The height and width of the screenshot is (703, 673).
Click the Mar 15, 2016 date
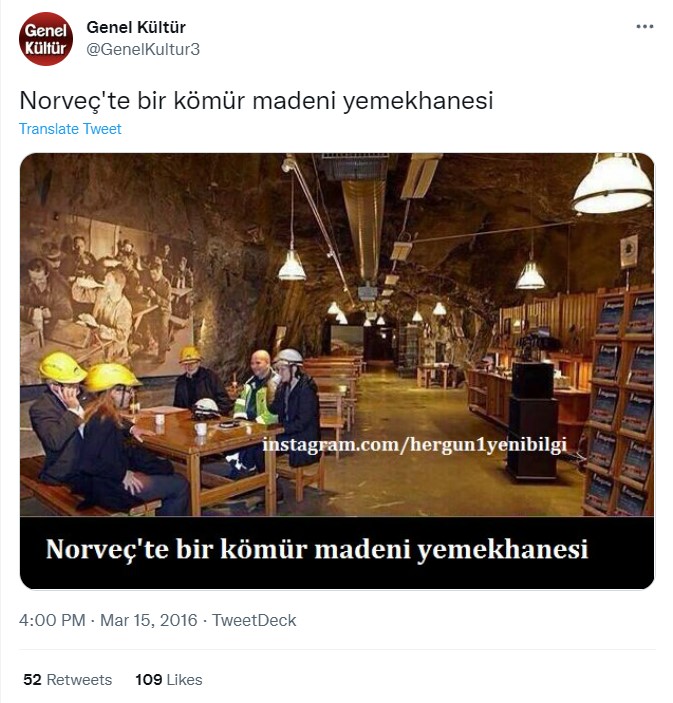tap(148, 621)
